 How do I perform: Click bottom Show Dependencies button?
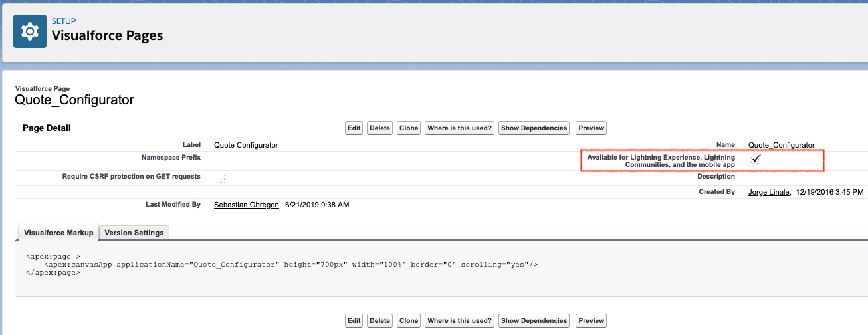tap(534, 320)
